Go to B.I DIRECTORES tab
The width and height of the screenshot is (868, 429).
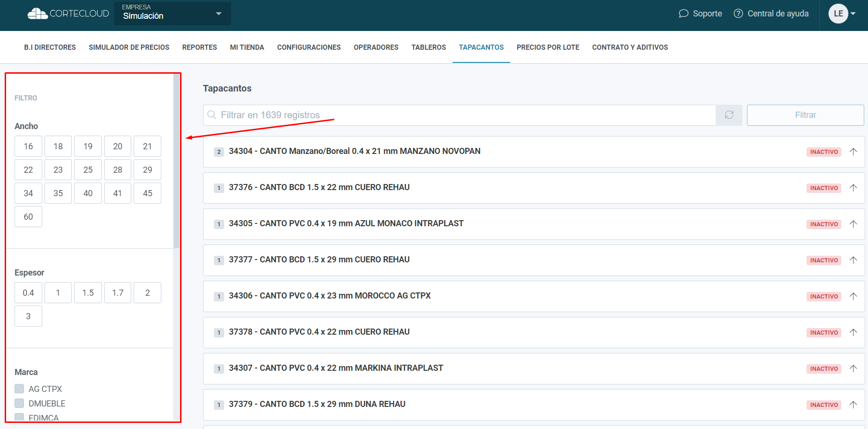50,47
